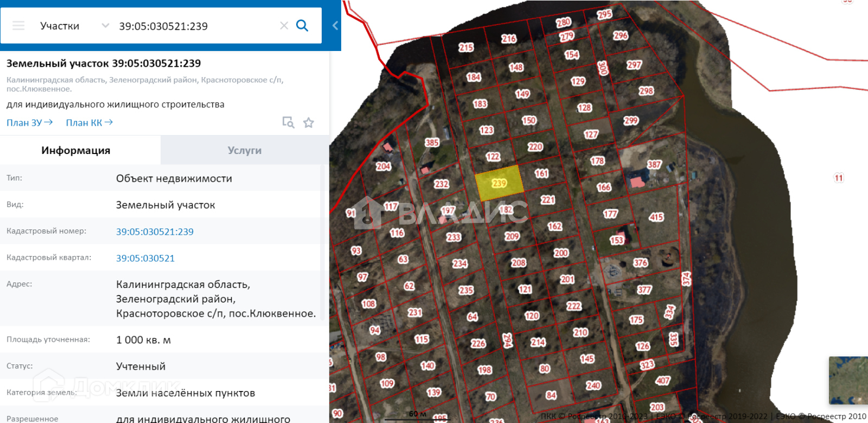Click parcel label 154 on the map

click(x=572, y=54)
